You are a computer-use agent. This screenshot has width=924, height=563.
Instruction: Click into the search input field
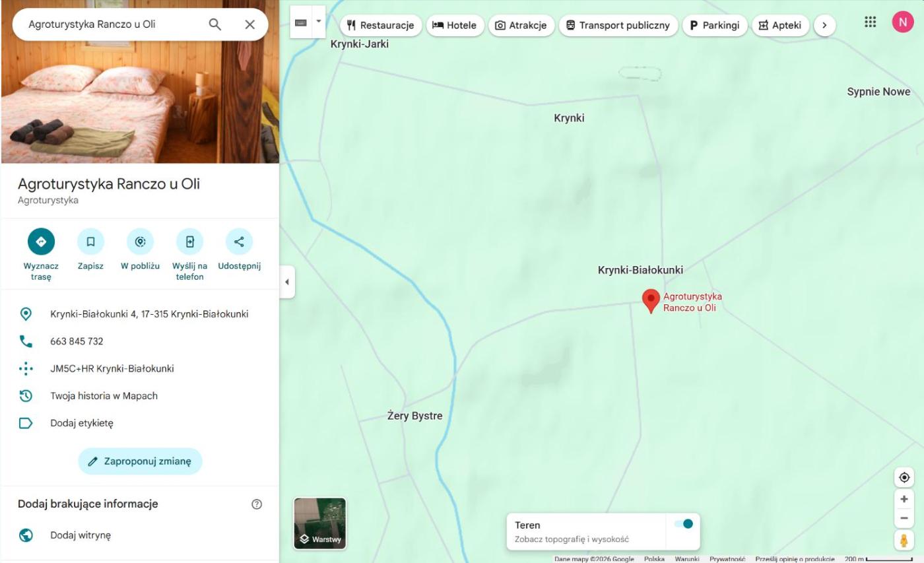112,24
